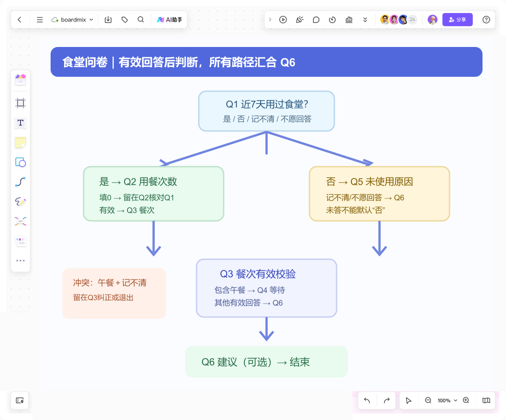Open the voting chart icon
This screenshot has height=420, width=506.
pos(349,20)
